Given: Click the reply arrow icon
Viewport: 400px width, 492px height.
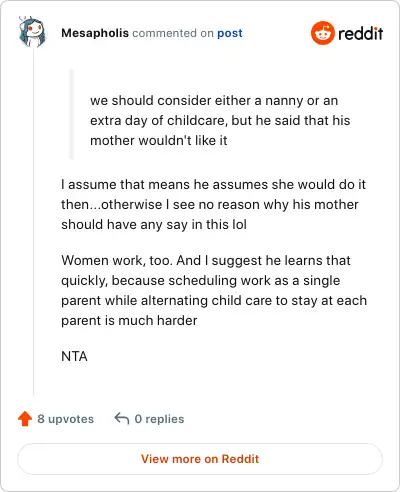Looking at the screenshot, I should tap(122, 419).
